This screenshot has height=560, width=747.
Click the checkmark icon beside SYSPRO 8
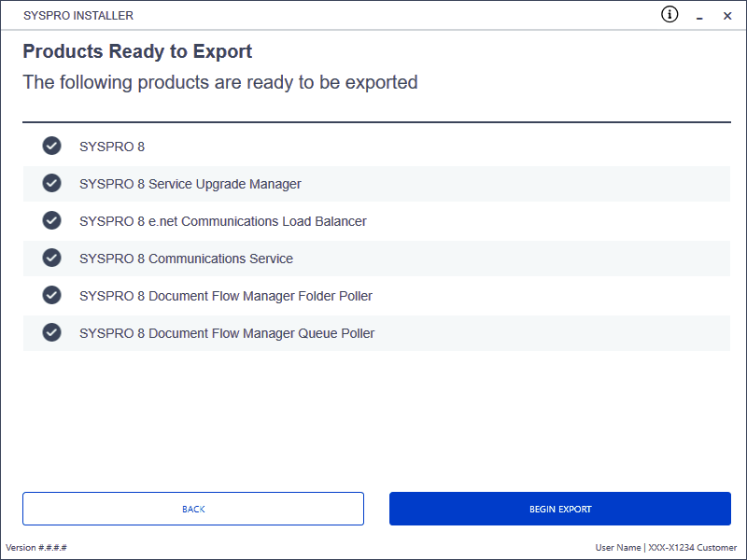51,146
